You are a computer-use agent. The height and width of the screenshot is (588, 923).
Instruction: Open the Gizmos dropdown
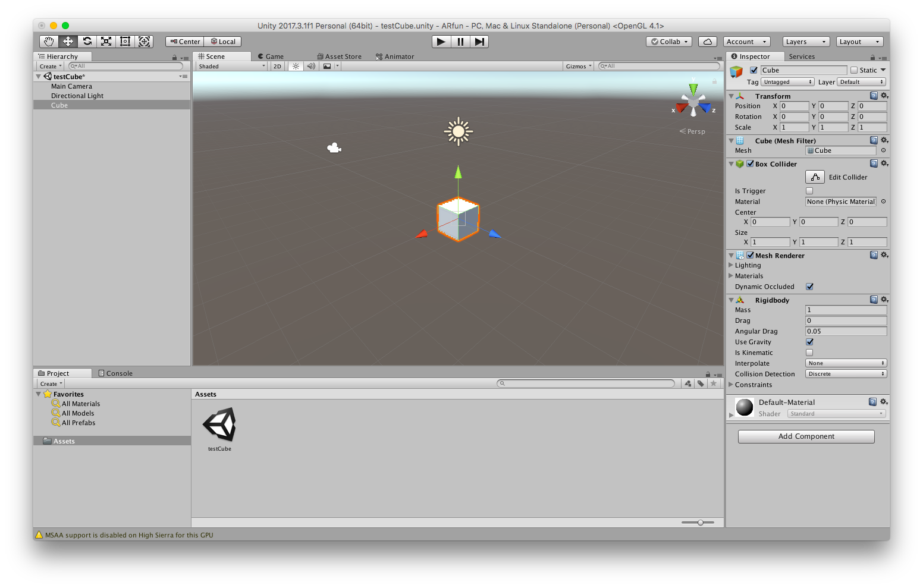[579, 66]
